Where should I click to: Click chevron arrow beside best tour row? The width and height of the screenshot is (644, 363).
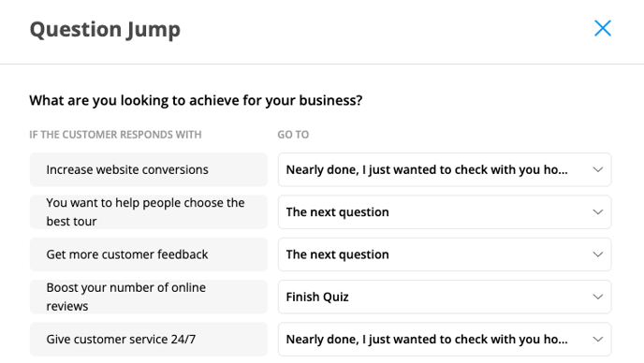tap(597, 211)
